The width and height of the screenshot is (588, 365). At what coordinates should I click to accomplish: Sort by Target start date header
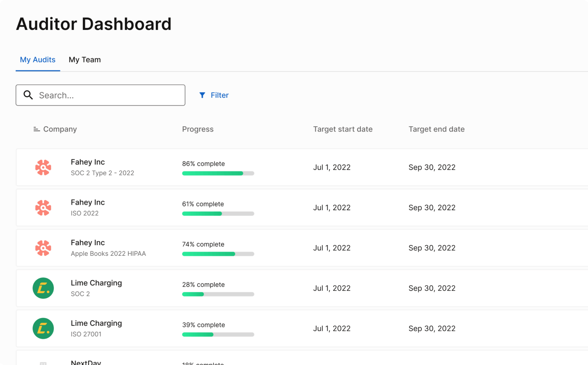coord(342,130)
